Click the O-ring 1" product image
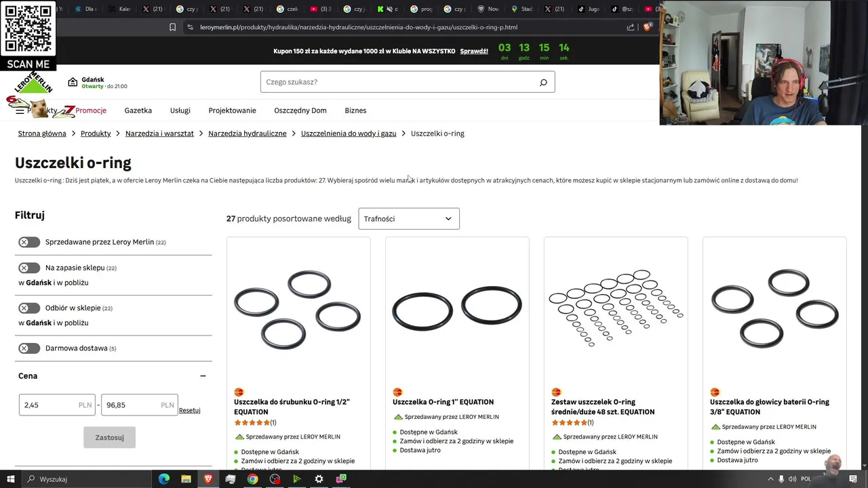 tap(457, 308)
